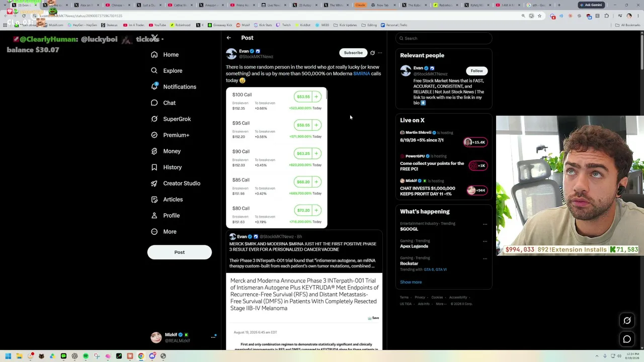
Task: Click the Privacy link in the footer
Action: coord(420,298)
